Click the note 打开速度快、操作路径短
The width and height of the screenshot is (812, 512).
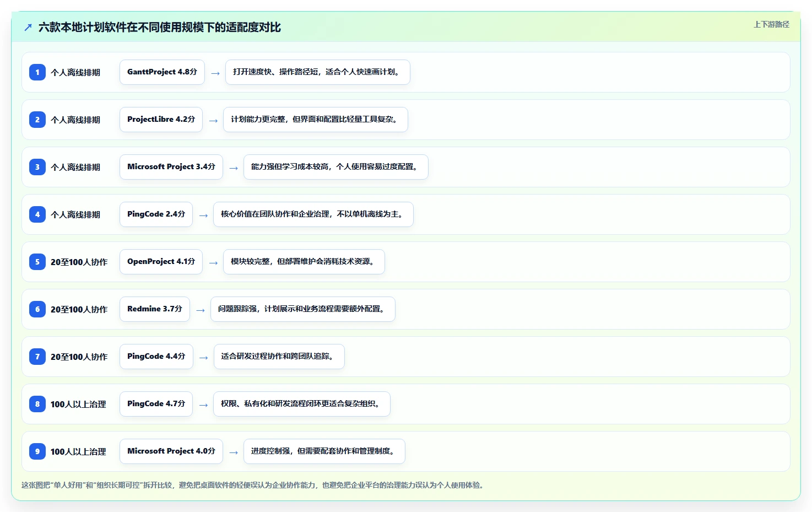point(318,72)
